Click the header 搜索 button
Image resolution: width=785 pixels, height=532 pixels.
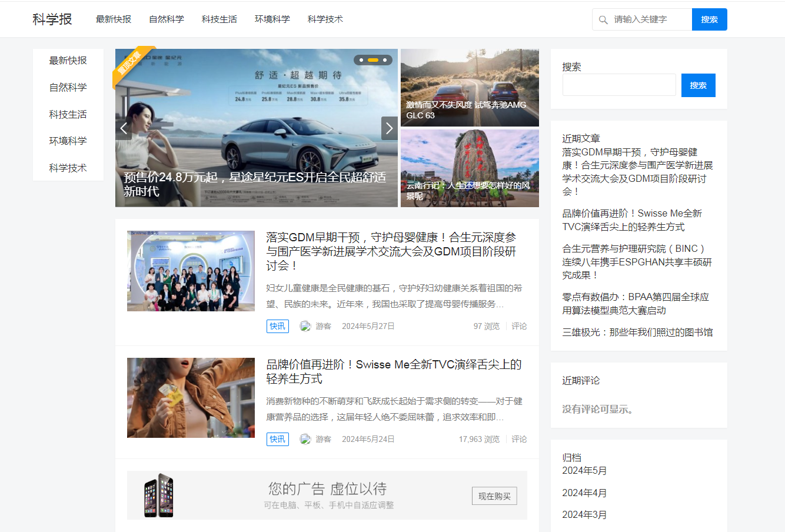click(x=710, y=19)
